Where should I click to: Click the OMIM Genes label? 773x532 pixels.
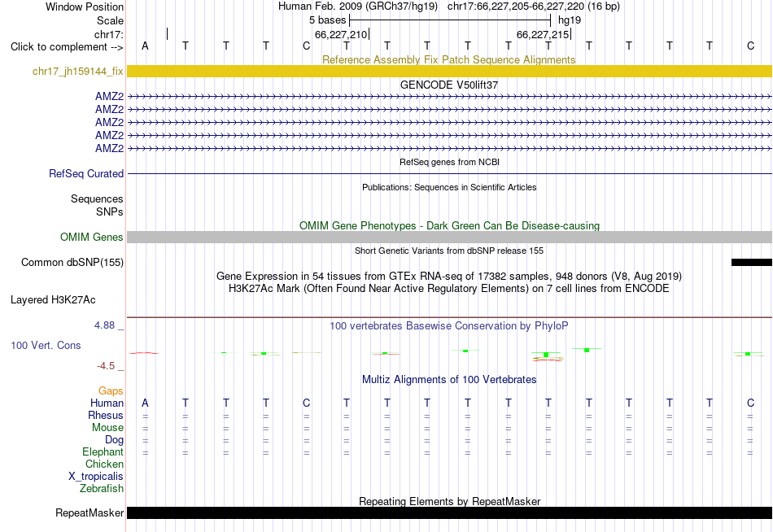[x=91, y=238]
